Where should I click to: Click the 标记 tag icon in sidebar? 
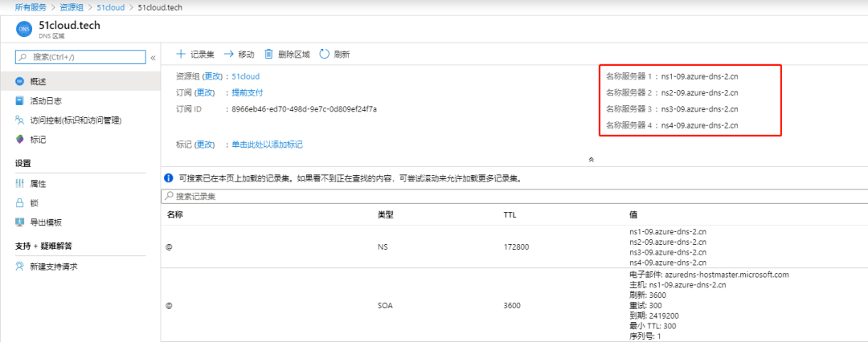coord(19,140)
